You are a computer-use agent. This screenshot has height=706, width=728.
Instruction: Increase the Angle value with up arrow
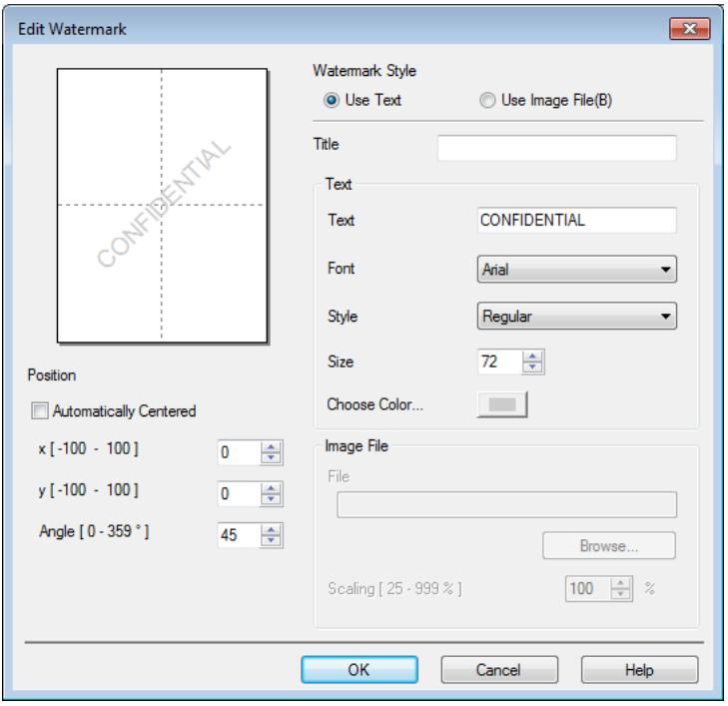click(x=272, y=529)
